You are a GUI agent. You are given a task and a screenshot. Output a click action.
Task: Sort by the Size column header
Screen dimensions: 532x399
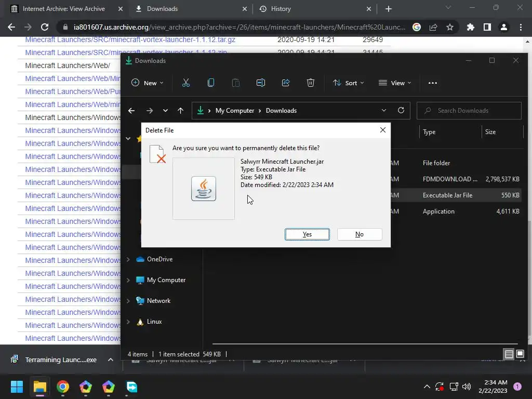click(x=490, y=132)
